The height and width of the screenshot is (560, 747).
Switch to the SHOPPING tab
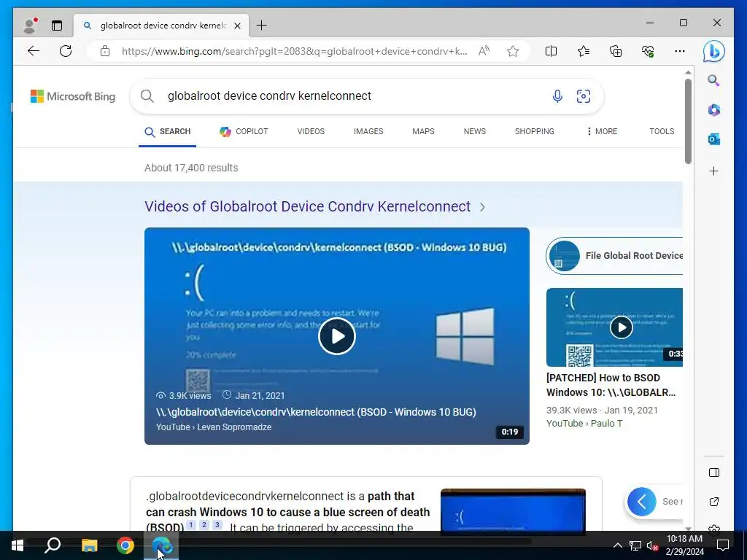(x=534, y=131)
